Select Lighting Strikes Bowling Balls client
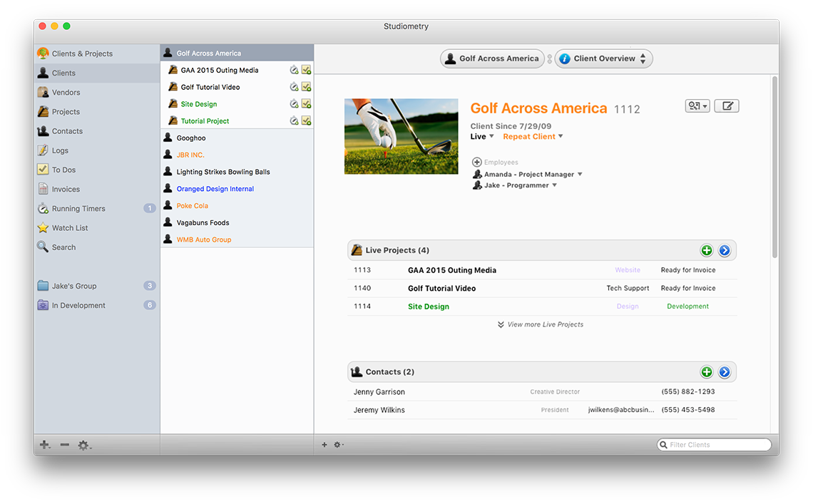The height and width of the screenshot is (504, 813). coord(237,172)
